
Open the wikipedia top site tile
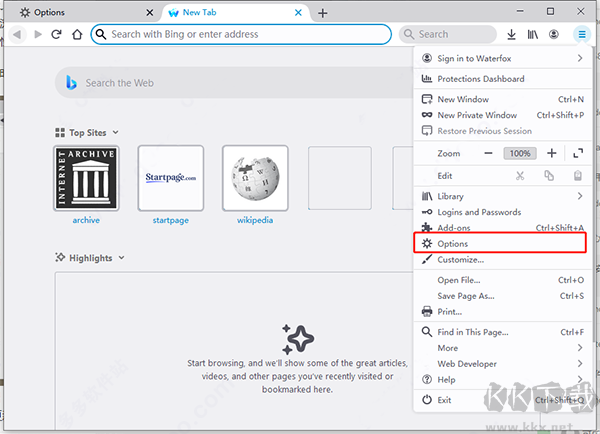pos(255,178)
